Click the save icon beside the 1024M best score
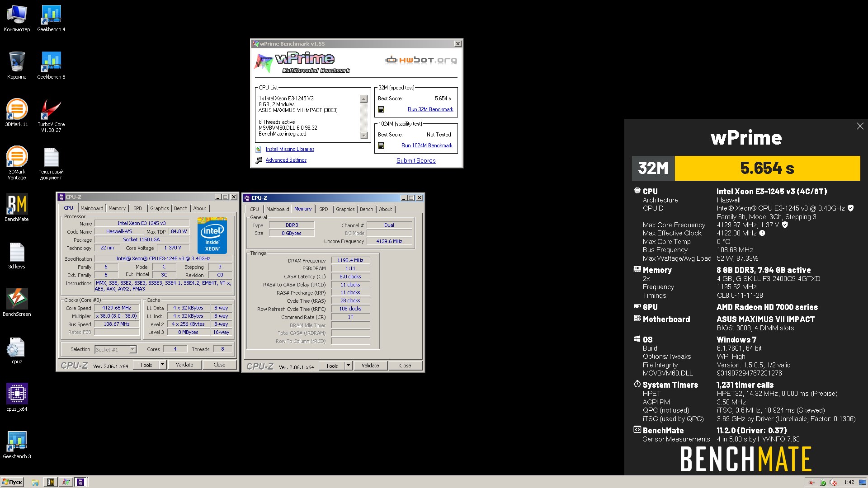This screenshot has width=868, height=488. (x=381, y=145)
